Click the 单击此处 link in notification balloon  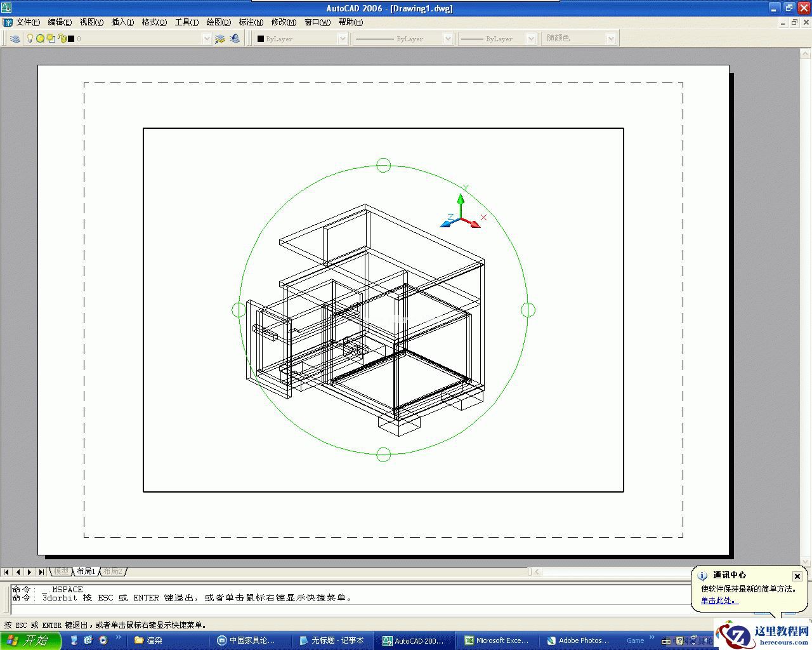point(718,600)
